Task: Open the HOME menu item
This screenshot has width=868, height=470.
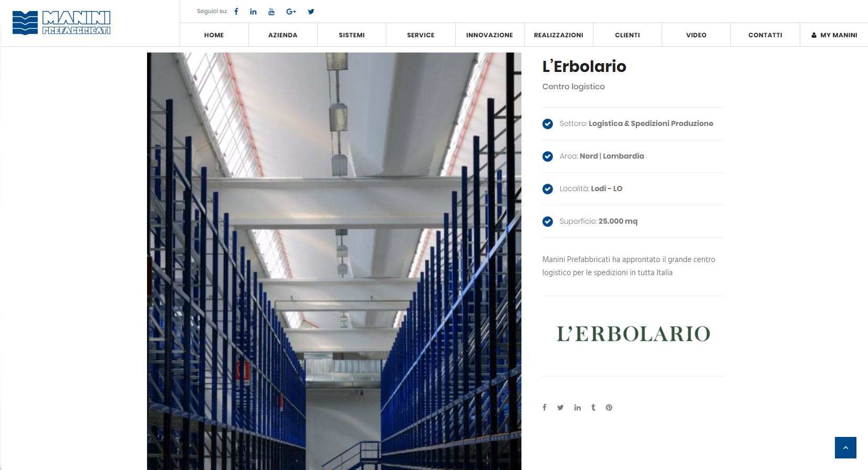Action: [x=214, y=35]
